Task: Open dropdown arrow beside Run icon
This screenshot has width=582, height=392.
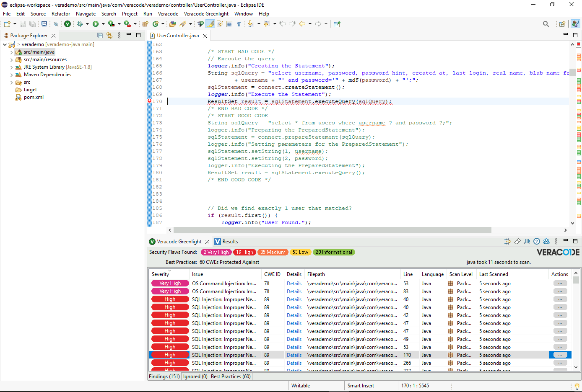Action: coord(103,24)
